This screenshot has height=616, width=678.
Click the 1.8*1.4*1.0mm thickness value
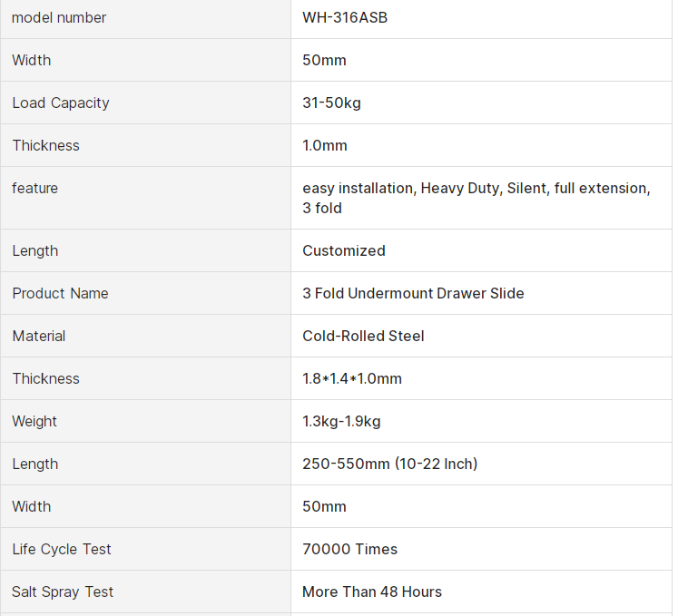coord(352,378)
